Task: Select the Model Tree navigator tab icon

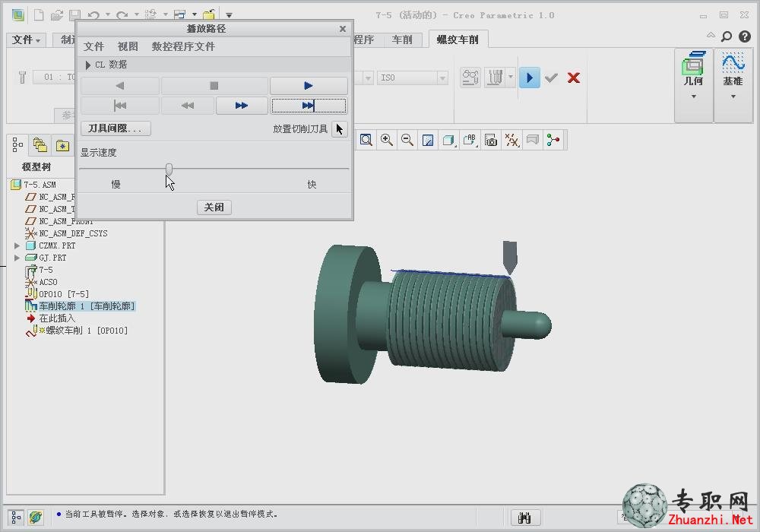Action: pos(17,145)
